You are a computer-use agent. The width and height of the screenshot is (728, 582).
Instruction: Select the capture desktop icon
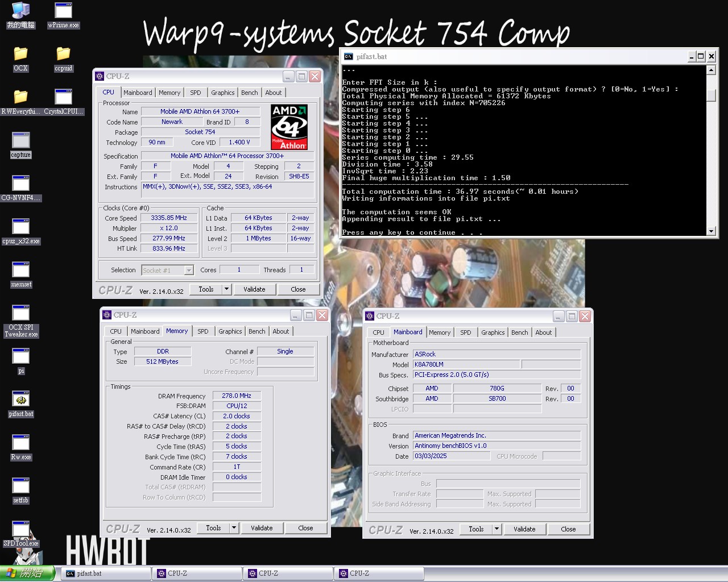[20, 145]
